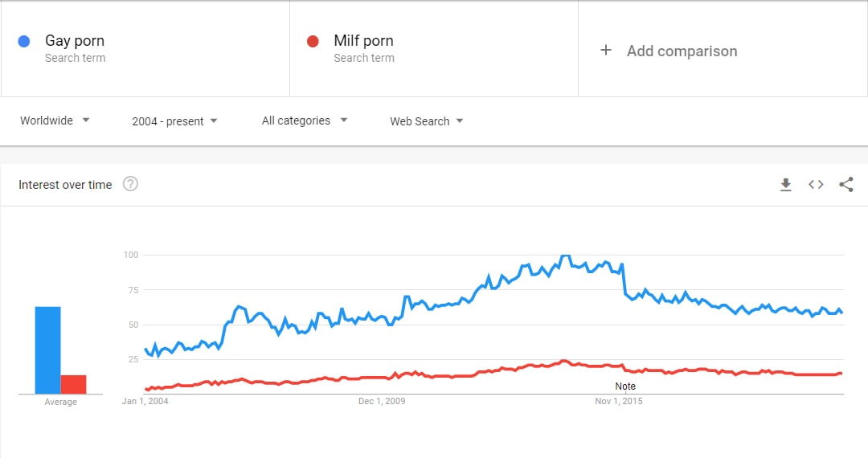Click the blue Average bar
The image size is (868, 458).
[x=47, y=350]
